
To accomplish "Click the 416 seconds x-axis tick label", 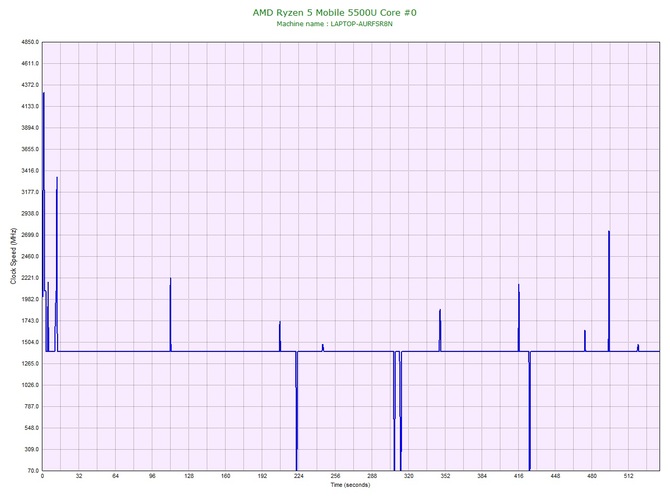I will (519, 476).
